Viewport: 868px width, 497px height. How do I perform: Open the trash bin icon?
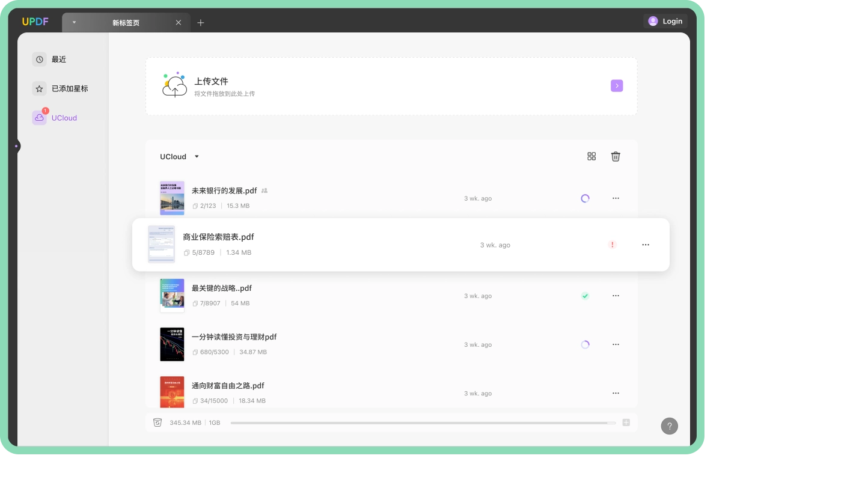pyautogui.click(x=616, y=156)
